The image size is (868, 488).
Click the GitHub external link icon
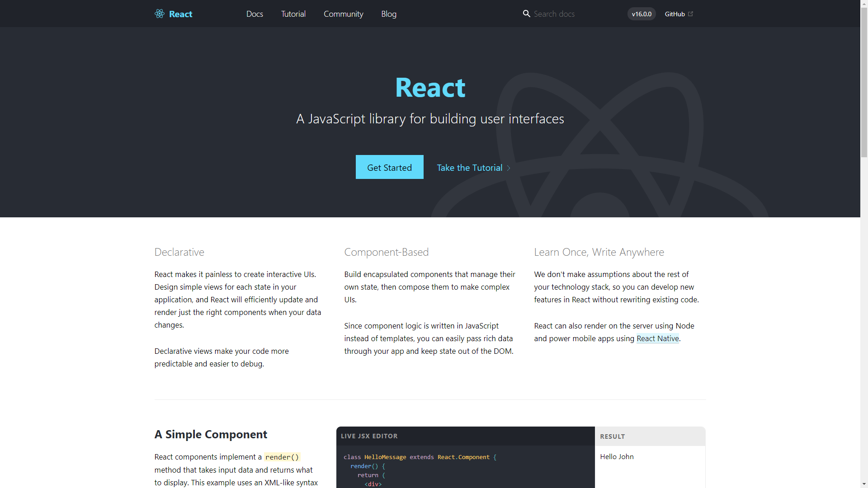coord(690,14)
